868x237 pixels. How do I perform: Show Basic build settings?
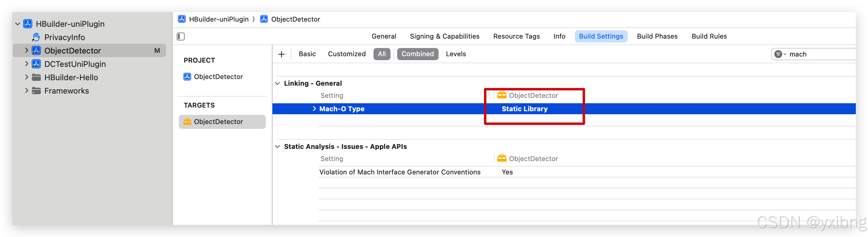pos(307,54)
